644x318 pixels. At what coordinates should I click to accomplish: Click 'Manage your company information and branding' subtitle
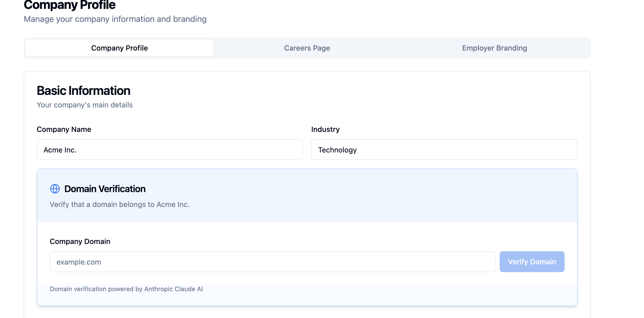click(x=115, y=19)
